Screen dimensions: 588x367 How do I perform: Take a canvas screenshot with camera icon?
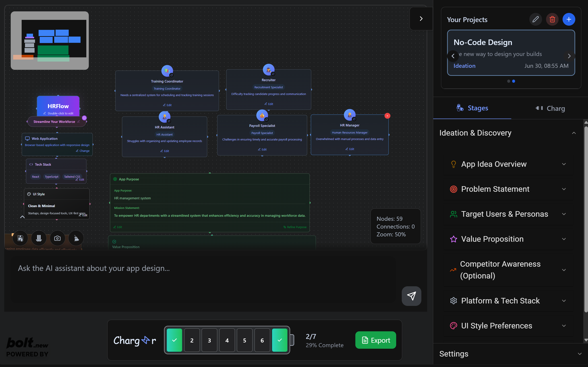57,238
